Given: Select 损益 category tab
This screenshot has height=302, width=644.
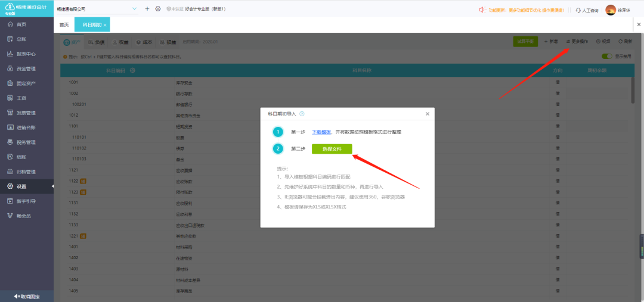Looking at the screenshot, I should (168, 42).
